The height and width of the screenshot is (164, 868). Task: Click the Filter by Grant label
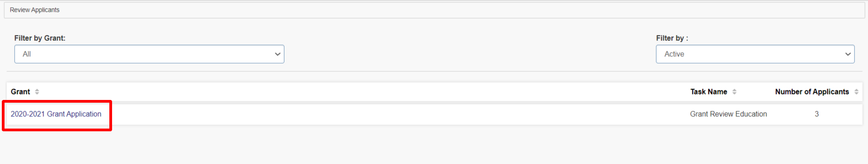tap(40, 38)
